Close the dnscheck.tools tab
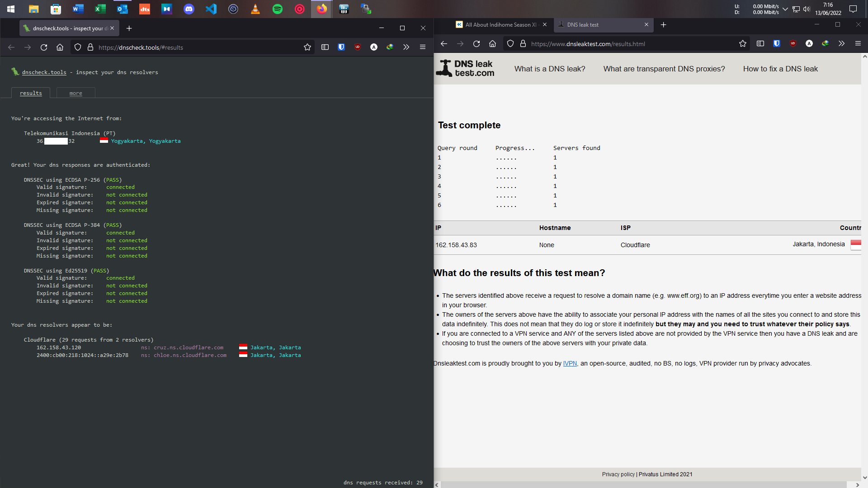This screenshot has height=488, width=868. pyautogui.click(x=112, y=28)
